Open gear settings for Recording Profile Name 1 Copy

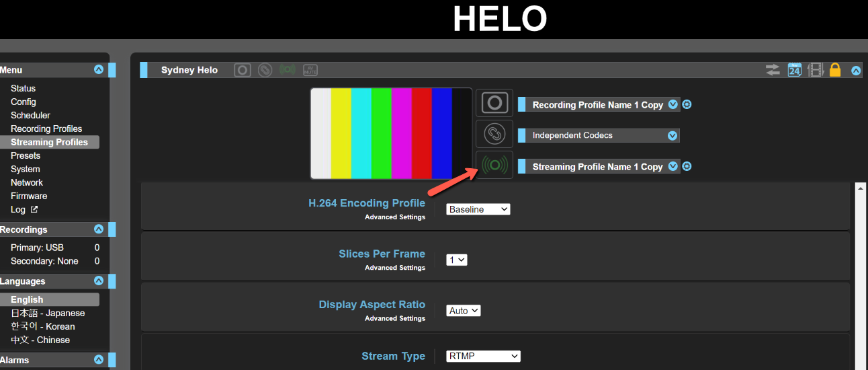coord(687,105)
